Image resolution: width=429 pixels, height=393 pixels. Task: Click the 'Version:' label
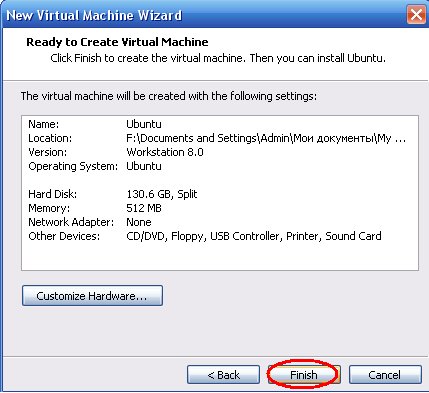tap(47, 152)
